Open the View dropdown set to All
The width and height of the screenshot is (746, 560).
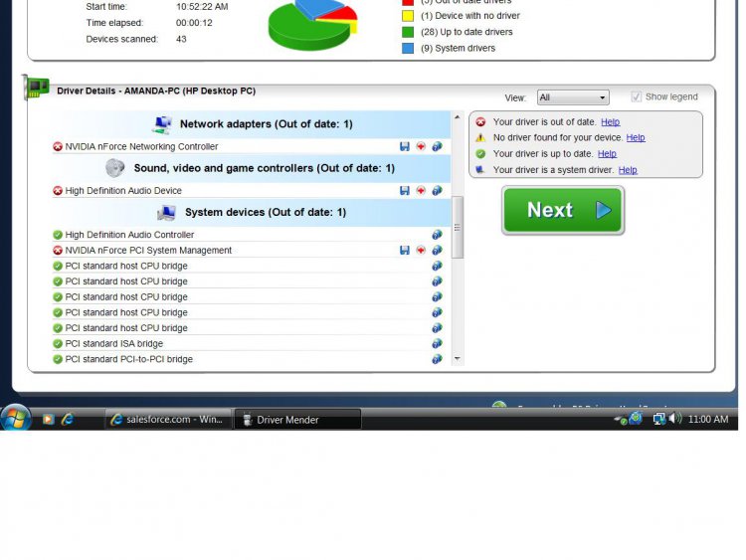pos(573,97)
